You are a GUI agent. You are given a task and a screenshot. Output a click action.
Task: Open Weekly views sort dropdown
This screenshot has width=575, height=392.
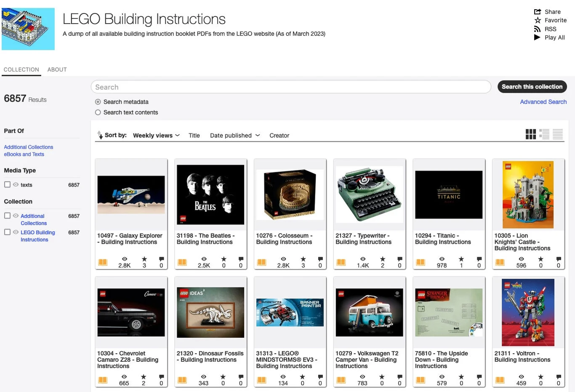(157, 135)
